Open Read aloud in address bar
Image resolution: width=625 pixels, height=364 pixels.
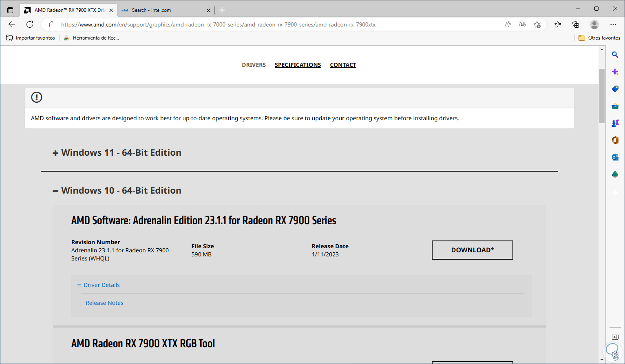508,24
